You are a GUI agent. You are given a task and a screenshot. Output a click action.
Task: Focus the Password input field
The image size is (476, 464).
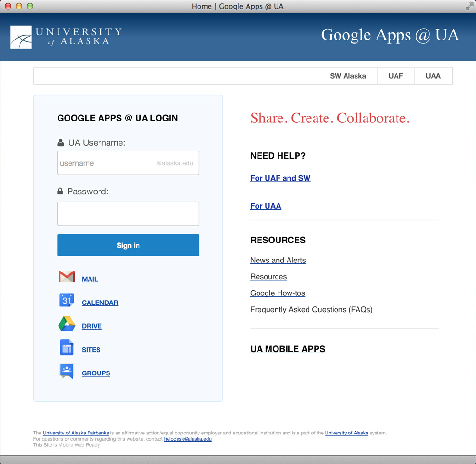click(129, 213)
